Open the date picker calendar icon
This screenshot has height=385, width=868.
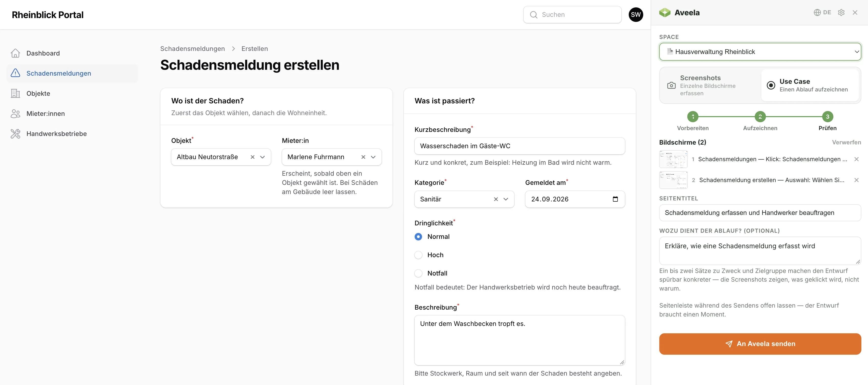click(x=615, y=199)
